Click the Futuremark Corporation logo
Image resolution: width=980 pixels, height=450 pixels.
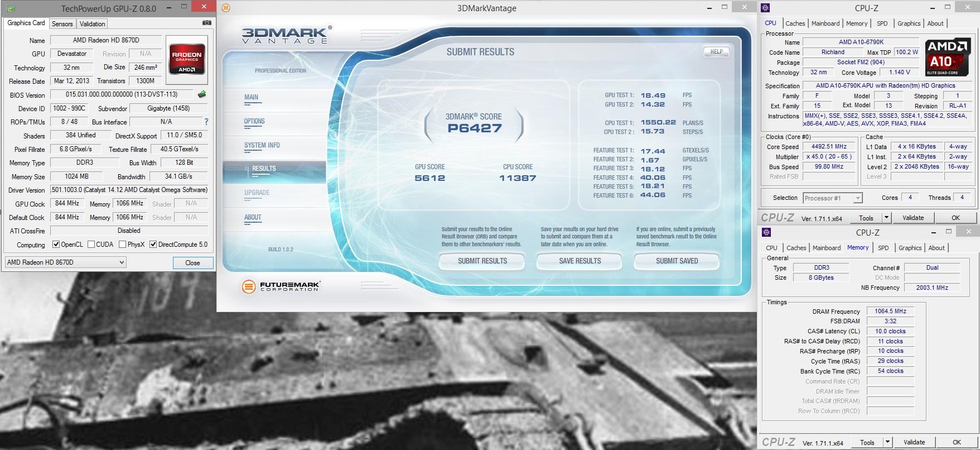pos(281,286)
